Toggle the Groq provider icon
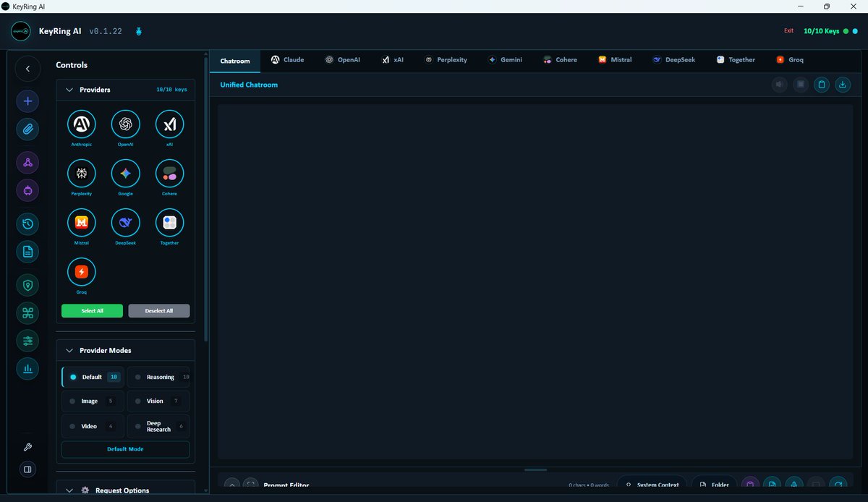This screenshot has width=868, height=502. (x=82, y=272)
